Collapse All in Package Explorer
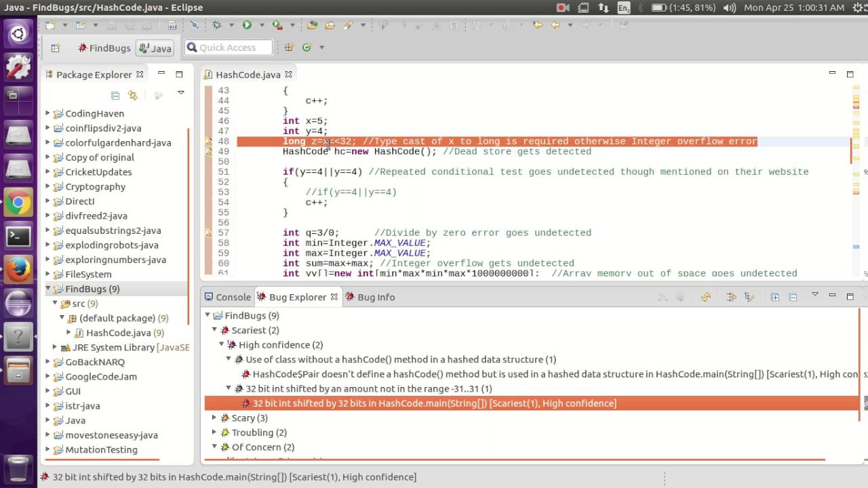This screenshot has width=868, height=488. pos(115,96)
